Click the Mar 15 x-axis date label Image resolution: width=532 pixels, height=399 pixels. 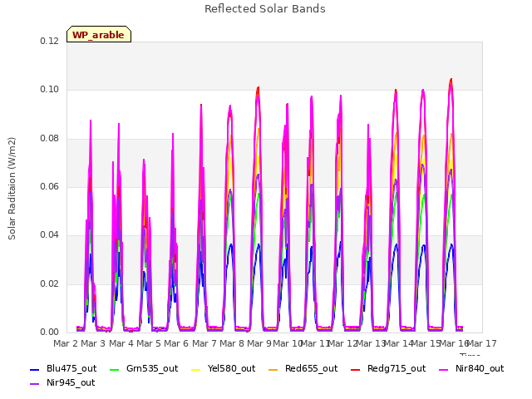coord(426,343)
